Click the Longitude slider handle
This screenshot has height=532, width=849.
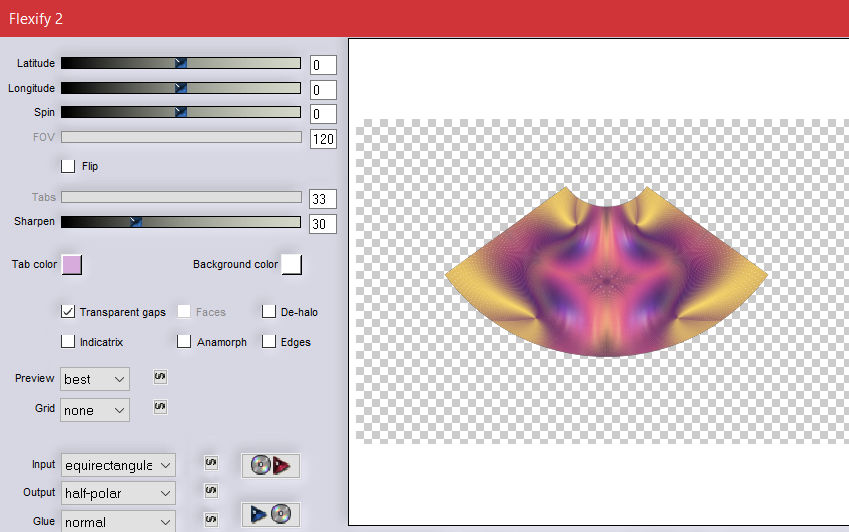point(181,88)
